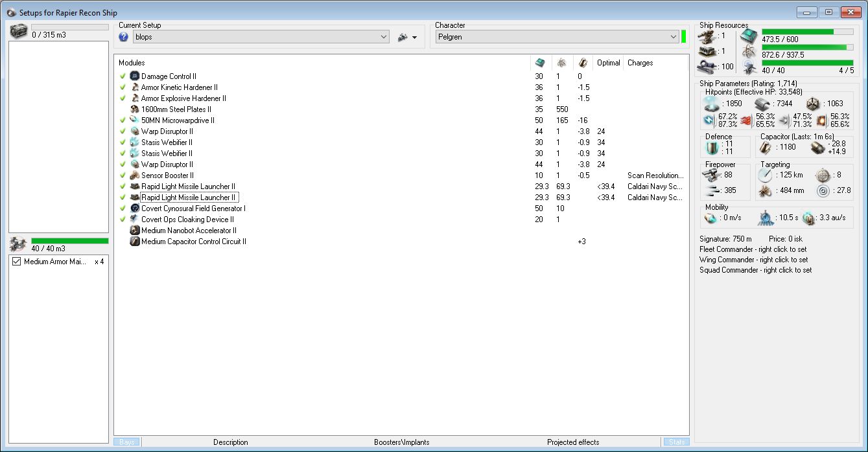This screenshot has width=868, height=452.
Task: Click the launcher hardpoints icon in Ship Resources
Action: 708,51
